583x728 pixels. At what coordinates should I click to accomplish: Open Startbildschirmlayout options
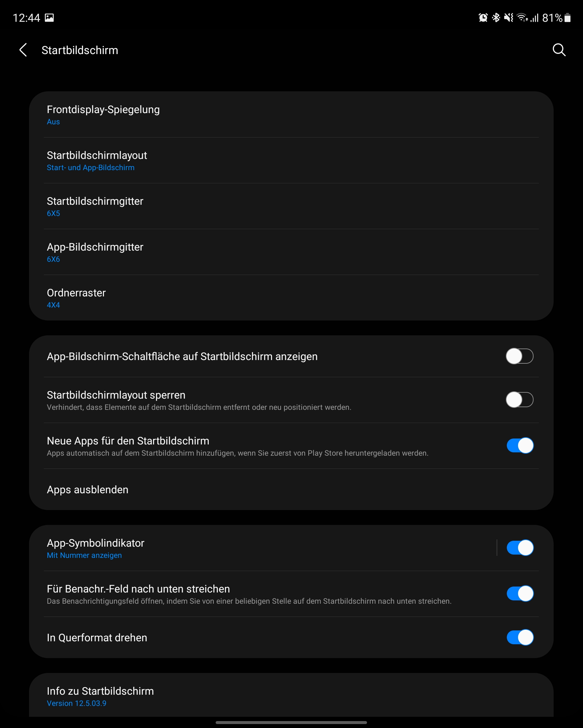coord(97,160)
